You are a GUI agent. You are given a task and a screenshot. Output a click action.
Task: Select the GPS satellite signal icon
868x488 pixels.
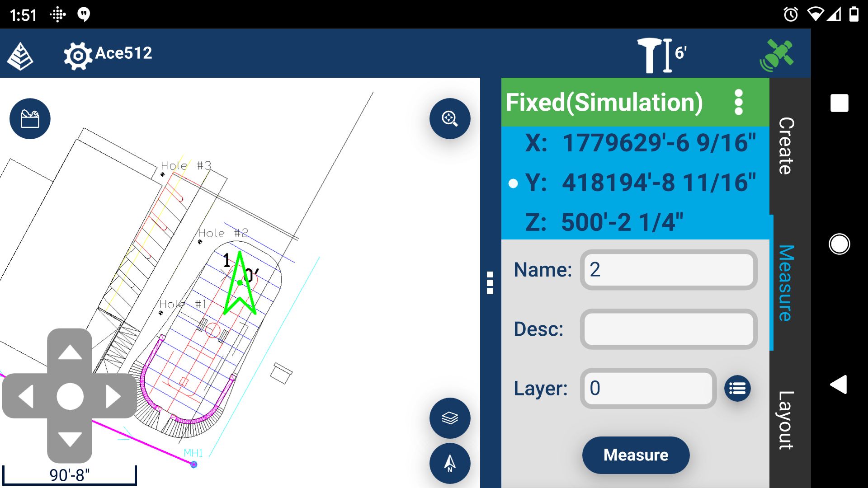(x=778, y=54)
